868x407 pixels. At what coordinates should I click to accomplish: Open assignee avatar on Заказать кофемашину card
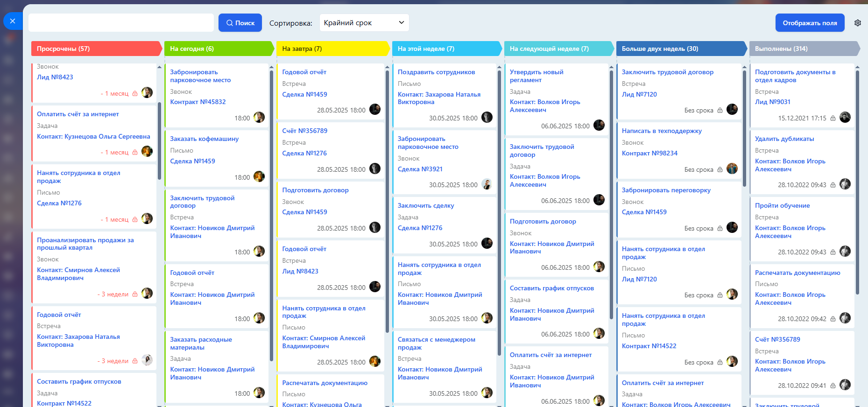[259, 176]
